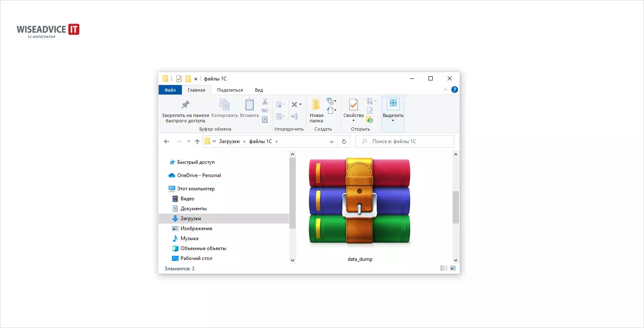This screenshot has height=328, width=644.
Task: Click Загрузки in the address path
Action: pos(229,141)
